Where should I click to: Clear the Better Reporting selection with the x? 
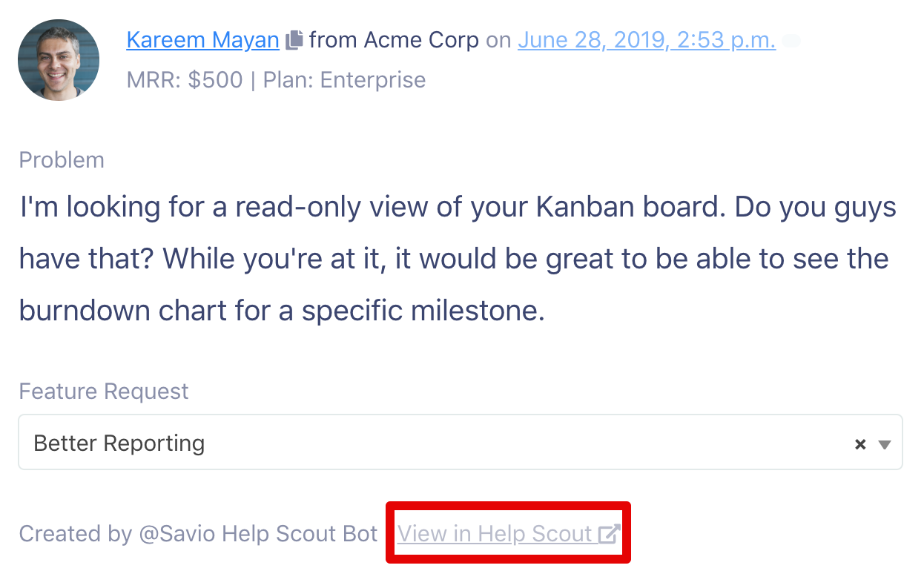(860, 445)
